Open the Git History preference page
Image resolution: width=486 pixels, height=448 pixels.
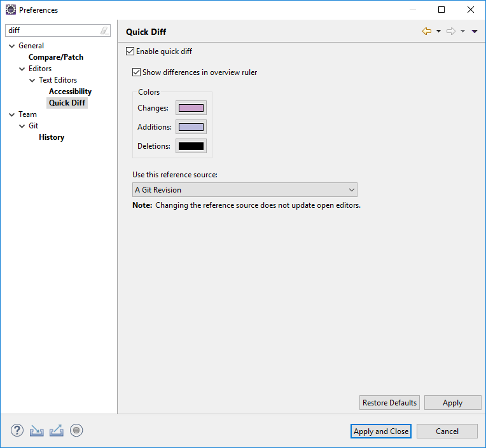[x=52, y=137]
